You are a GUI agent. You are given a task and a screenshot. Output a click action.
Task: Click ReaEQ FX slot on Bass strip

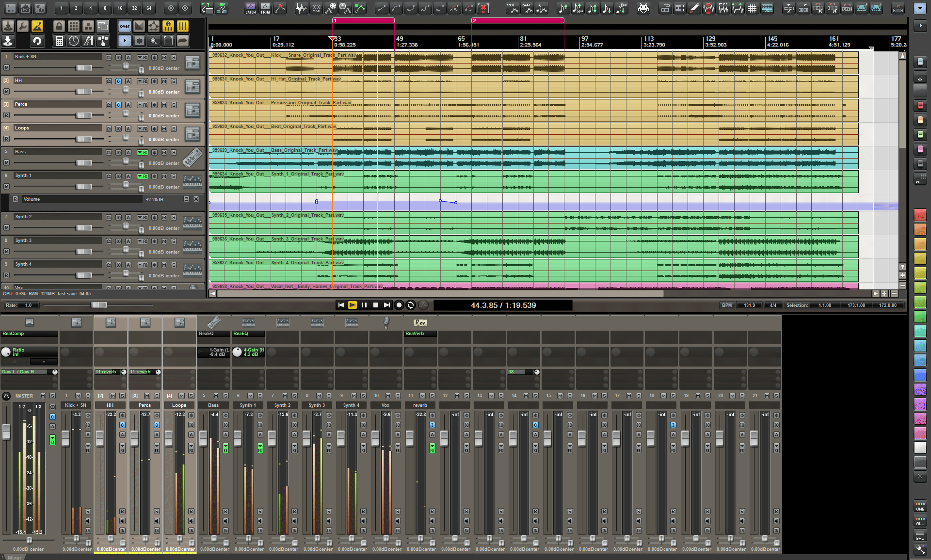click(213, 334)
